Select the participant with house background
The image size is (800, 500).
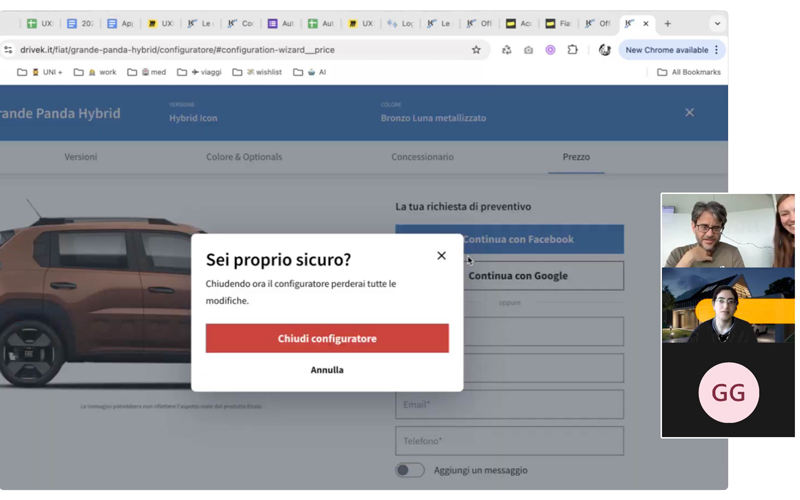click(728, 305)
